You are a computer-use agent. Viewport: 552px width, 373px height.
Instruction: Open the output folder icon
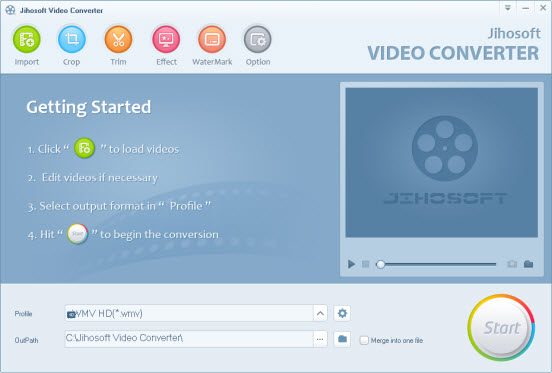342,339
